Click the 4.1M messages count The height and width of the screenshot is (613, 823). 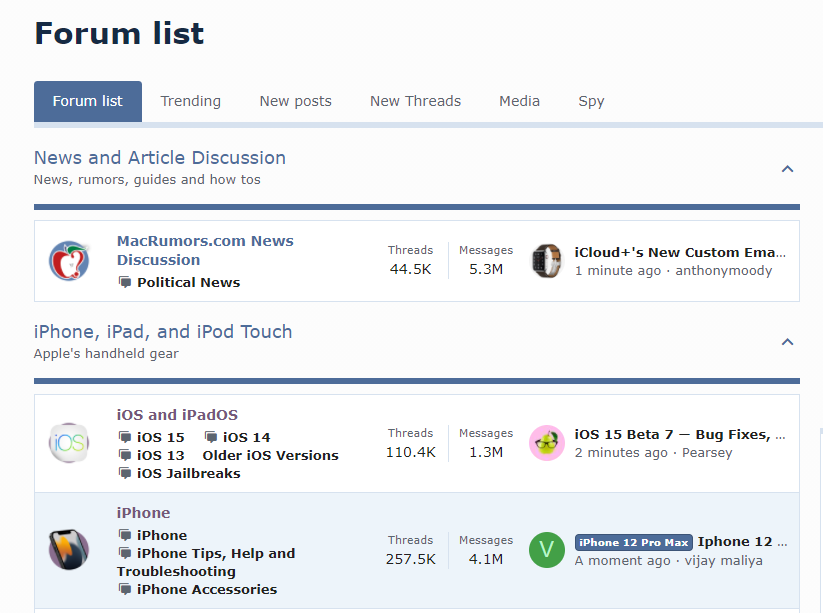tap(486, 559)
